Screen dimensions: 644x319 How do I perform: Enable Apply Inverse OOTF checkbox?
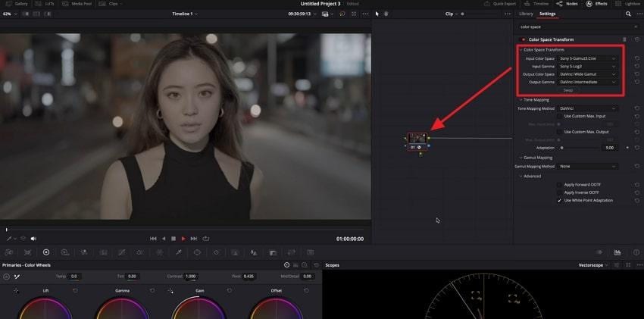pos(559,192)
